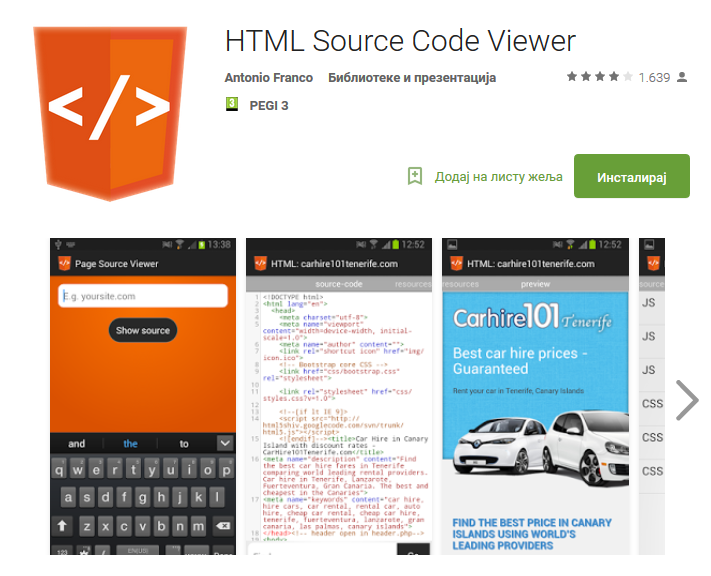Click the wishlist bookmark icon
The height and width of the screenshot is (576, 711).
click(x=414, y=176)
